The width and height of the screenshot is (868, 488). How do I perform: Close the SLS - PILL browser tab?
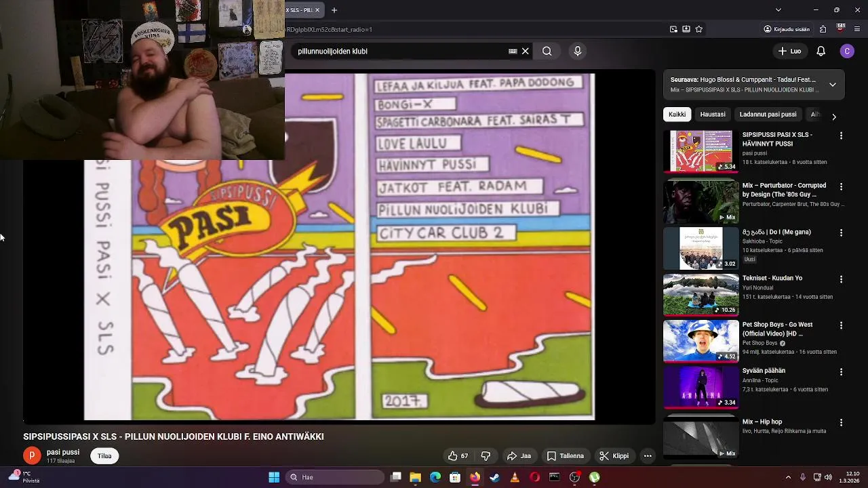tap(317, 10)
